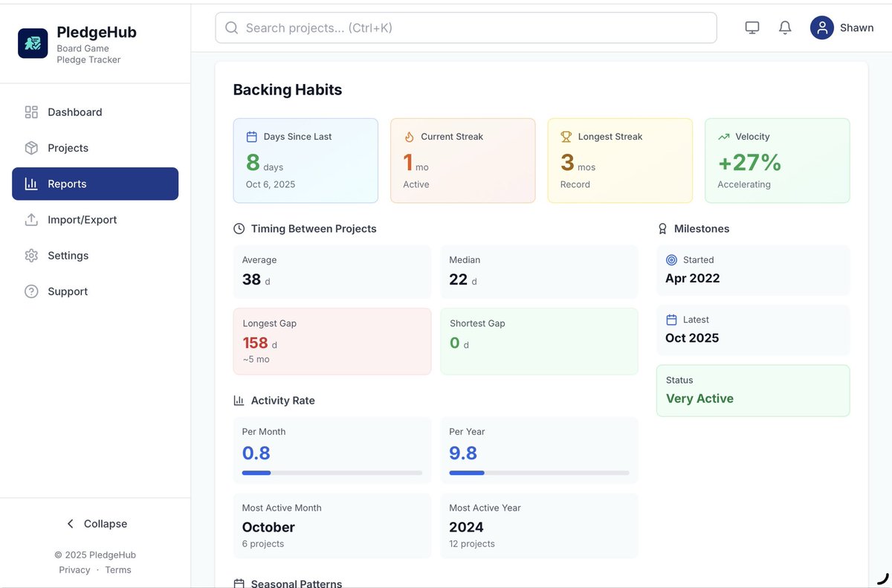Click the Accelerating label
The width and height of the screenshot is (892, 588).
(x=744, y=184)
